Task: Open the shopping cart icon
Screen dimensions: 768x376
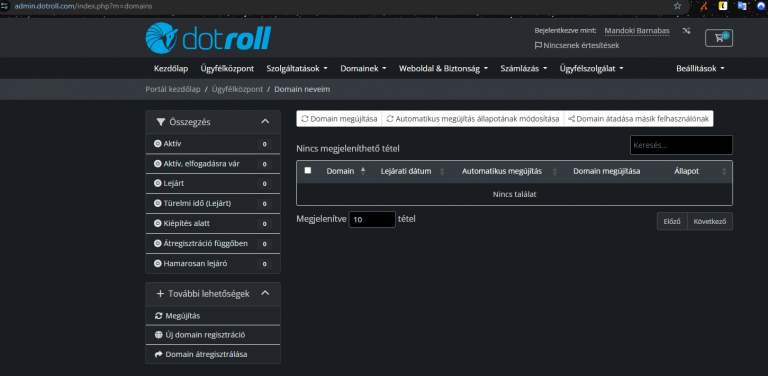Action: [x=719, y=38]
